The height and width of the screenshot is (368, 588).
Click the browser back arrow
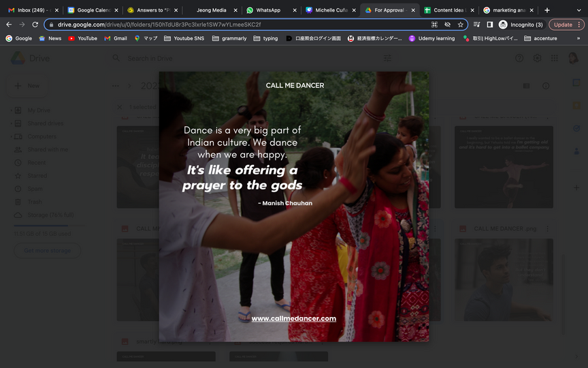click(x=9, y=25)
